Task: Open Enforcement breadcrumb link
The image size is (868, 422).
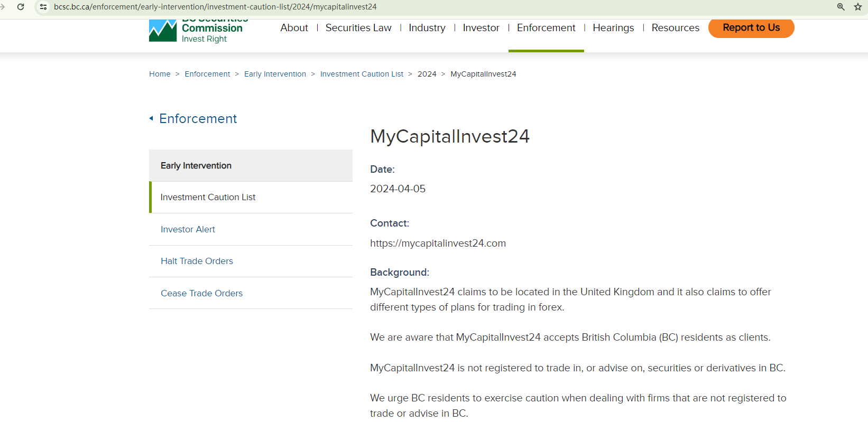Action: click(x=207, y=74)
